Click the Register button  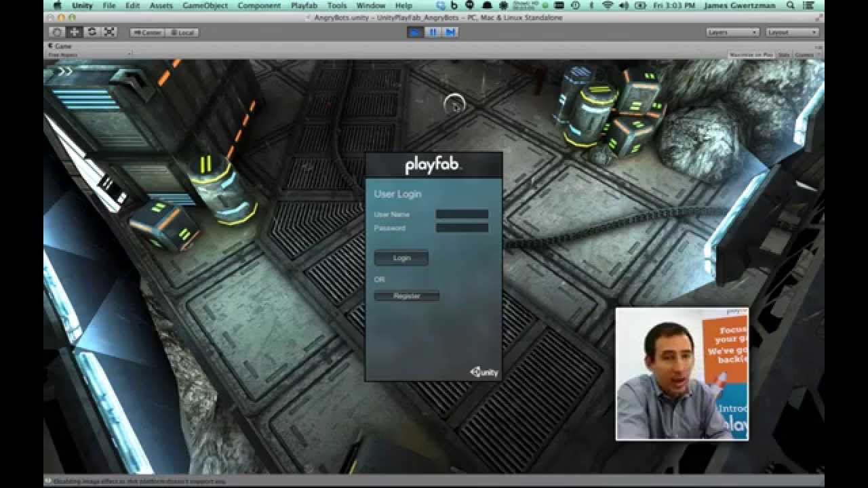[407, 296]
